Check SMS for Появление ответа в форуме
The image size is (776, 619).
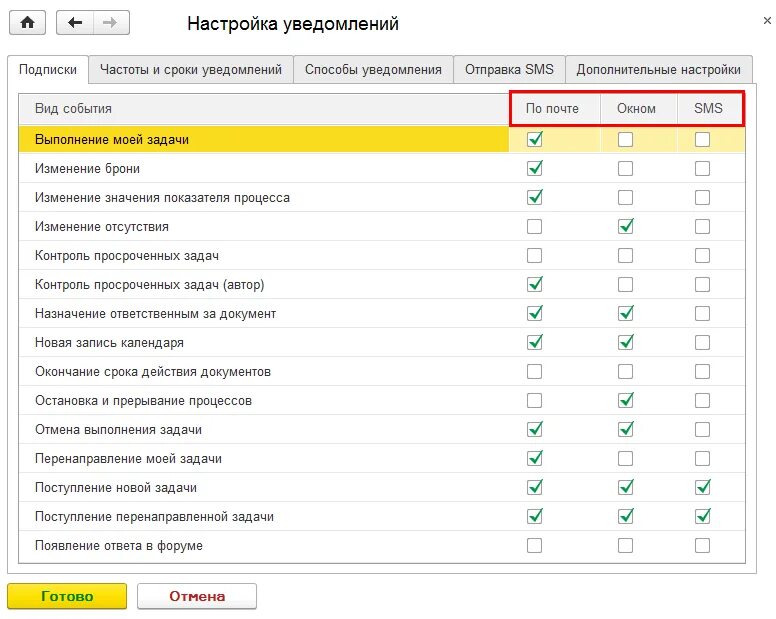pyautogui.click(x=702, y=546)
